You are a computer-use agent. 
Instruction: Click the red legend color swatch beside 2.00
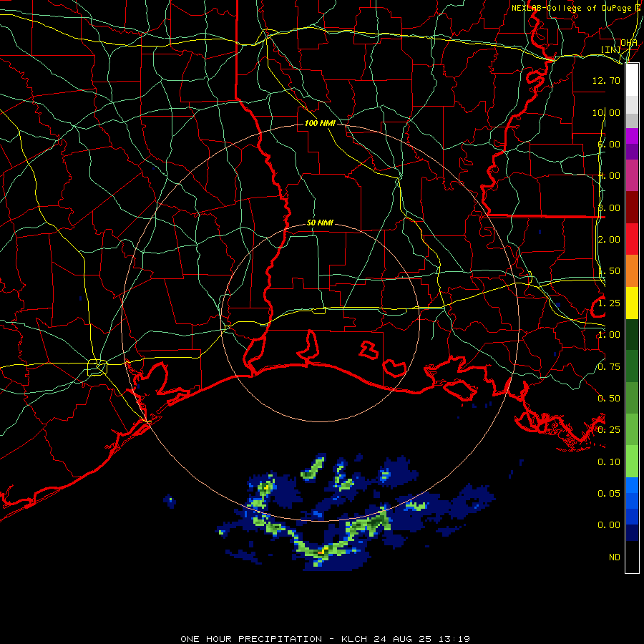[x=632, y=239]
